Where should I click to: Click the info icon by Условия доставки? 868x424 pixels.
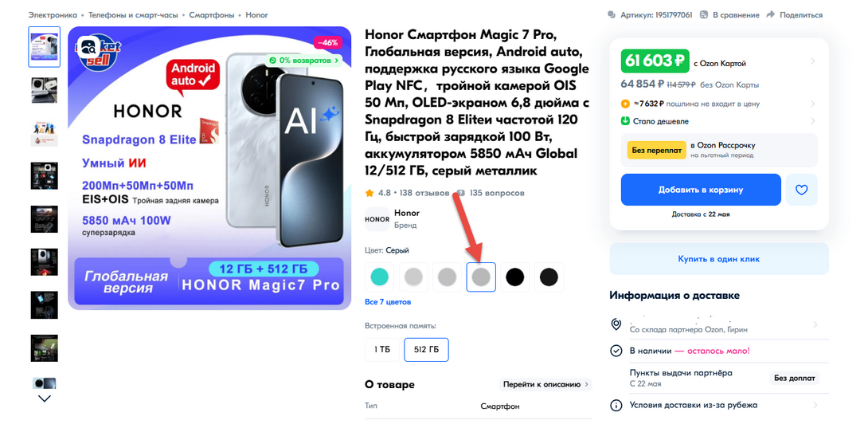coord(616,405)
